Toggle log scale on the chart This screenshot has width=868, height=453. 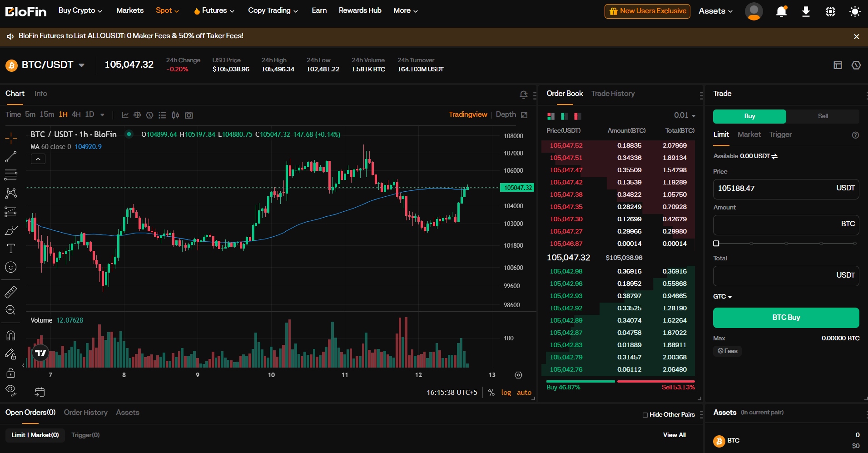pos(506,392)
